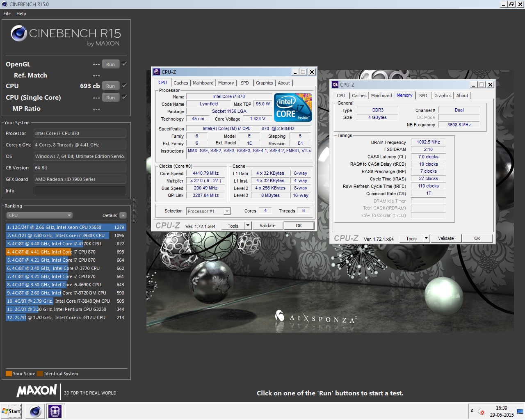Open the File menu
525x420 pixels.
coord(7,14)
